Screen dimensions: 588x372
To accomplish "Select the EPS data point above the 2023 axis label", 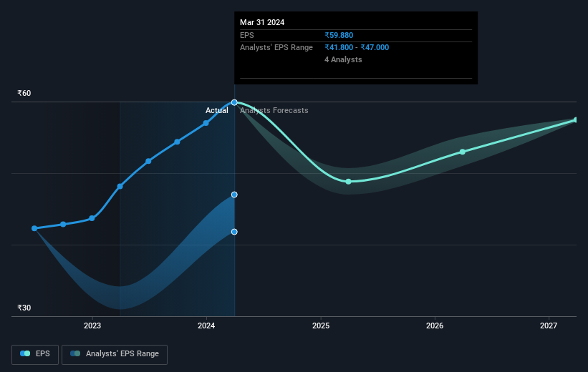I will pyautogui.click(x=92, y=218).
